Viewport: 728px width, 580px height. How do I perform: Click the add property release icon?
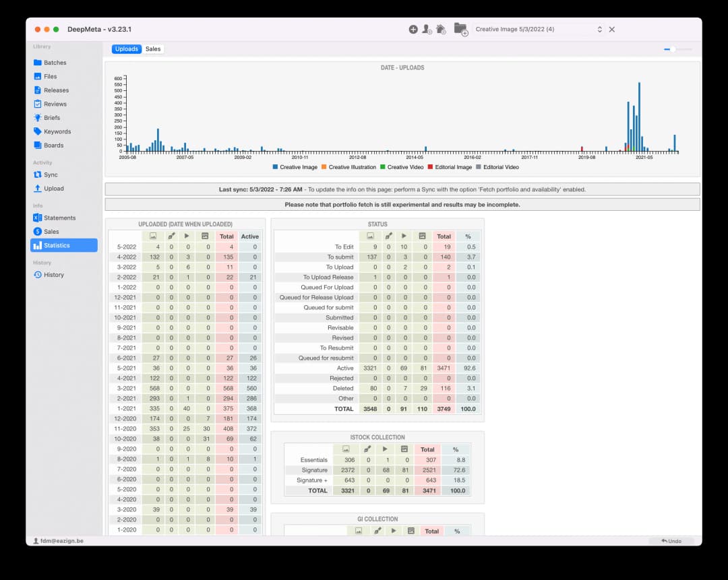(441, 29)
